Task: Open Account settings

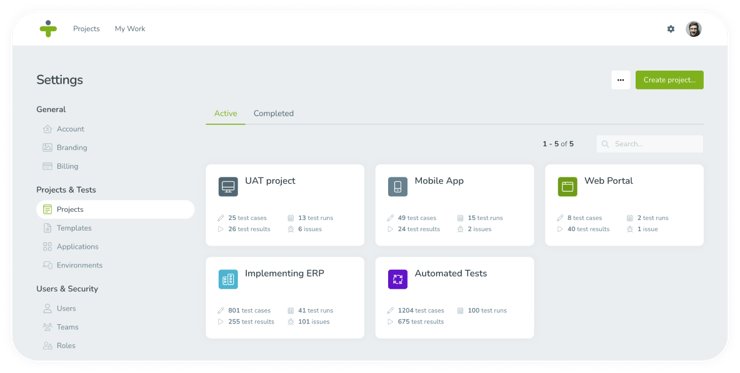Action: pyautogui.click(x=70, y=129)
